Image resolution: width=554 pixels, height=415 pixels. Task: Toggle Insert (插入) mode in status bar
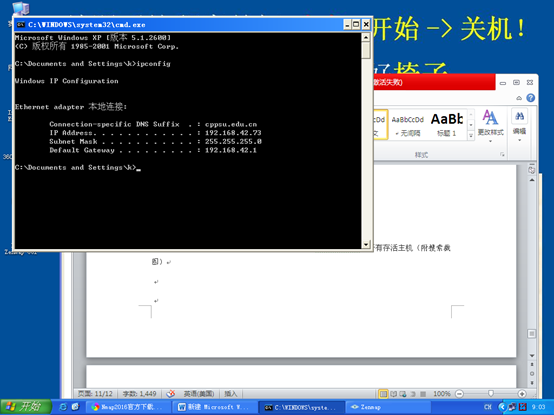click(230, 393)
